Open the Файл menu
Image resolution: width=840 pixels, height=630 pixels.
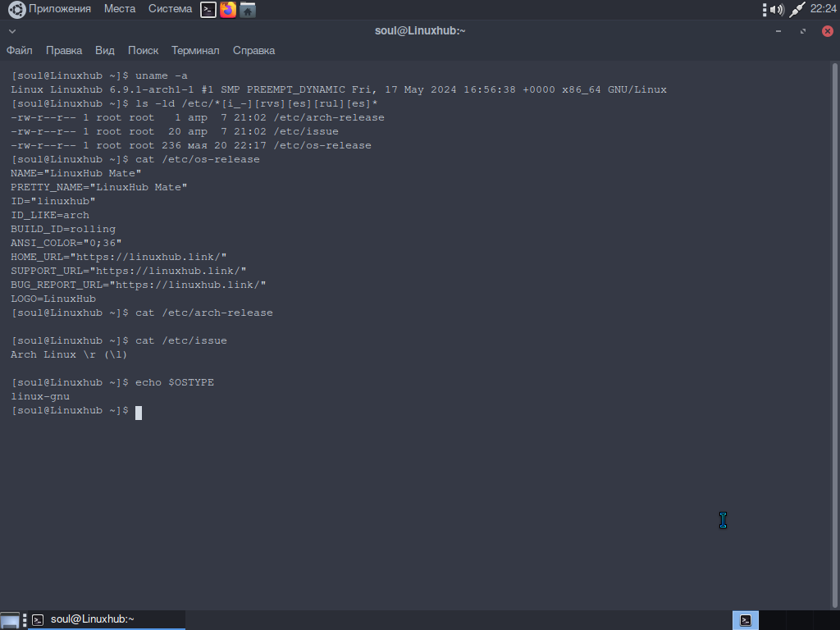20,50
